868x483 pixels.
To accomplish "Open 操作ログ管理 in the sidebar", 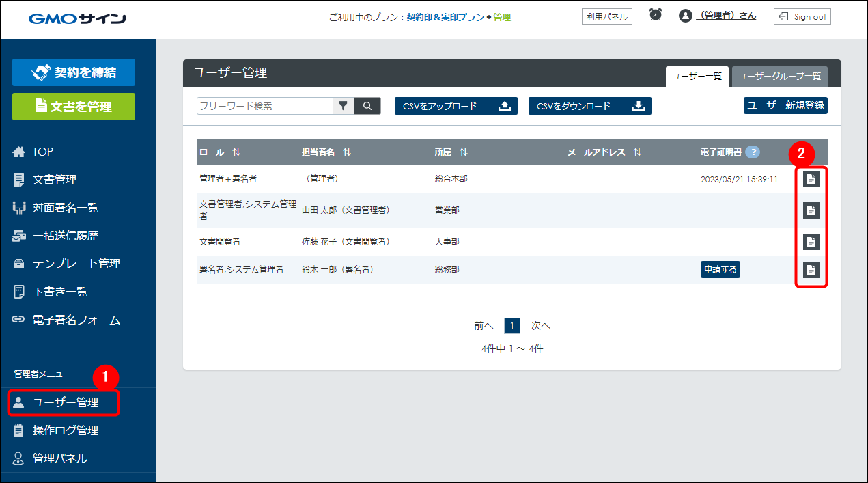I will (x=66, y=430).
